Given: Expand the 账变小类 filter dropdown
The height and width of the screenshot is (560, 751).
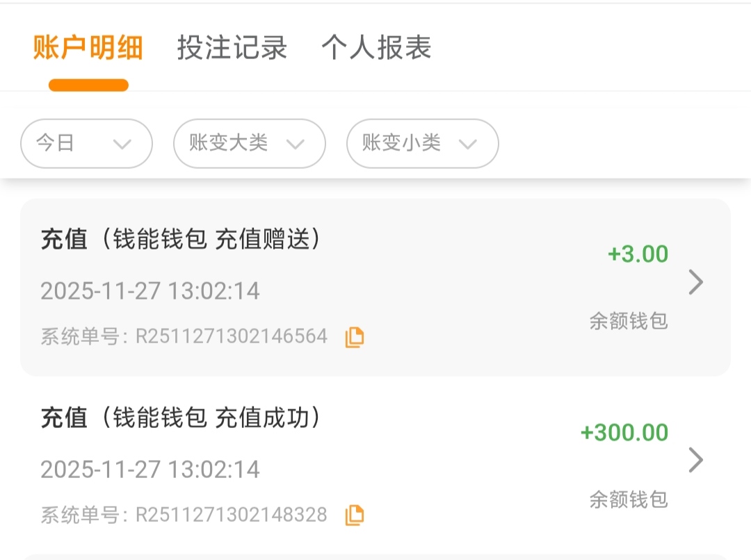Looking at the screenshot, I should coord(422,144).
